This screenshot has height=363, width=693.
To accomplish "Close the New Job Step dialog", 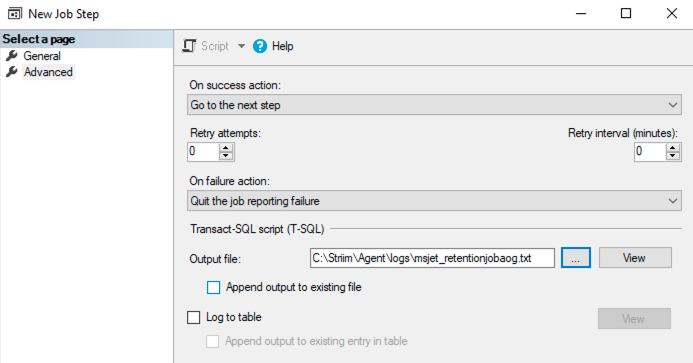I will click(672, 14).
